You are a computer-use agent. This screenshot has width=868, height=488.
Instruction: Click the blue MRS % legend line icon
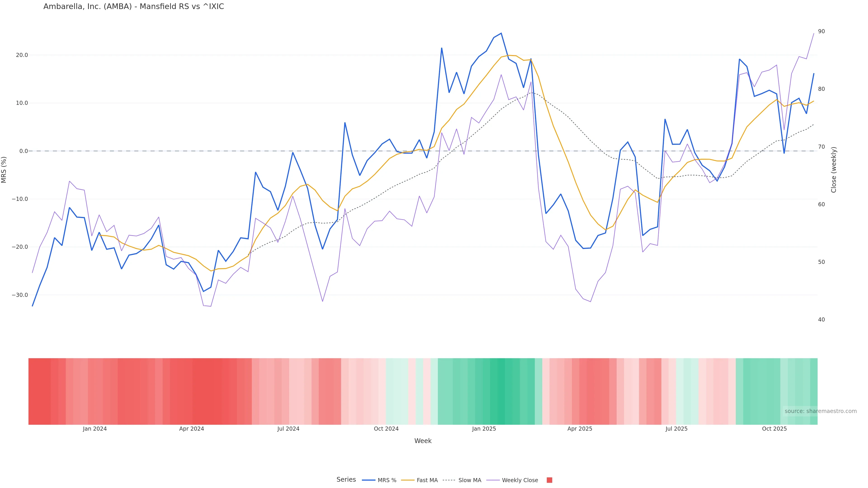coord(368,480)
